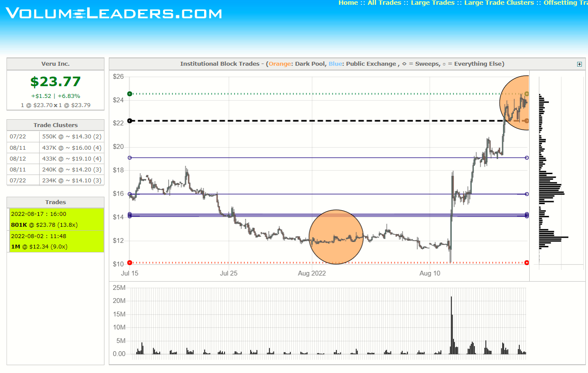Click the Trade Clusters panel header
Image resolution: width=588 pixels, height=373 pixels.
55,125
